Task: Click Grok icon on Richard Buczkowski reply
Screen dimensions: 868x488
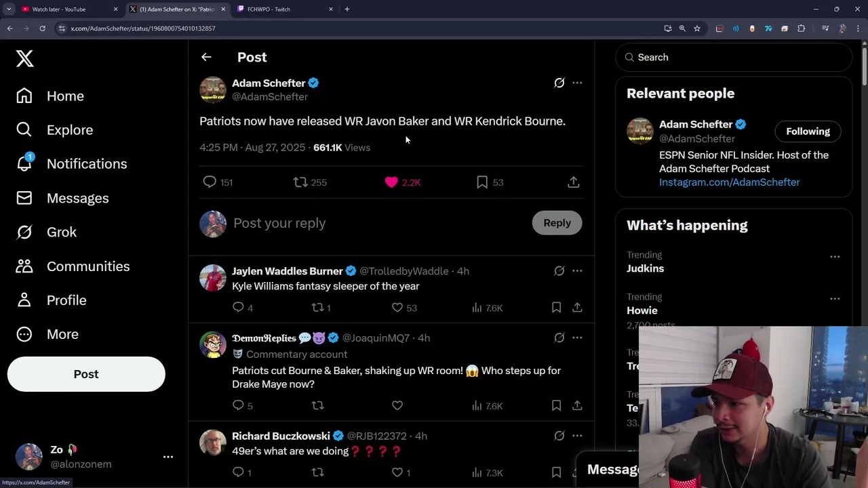Action: [559, 436]
